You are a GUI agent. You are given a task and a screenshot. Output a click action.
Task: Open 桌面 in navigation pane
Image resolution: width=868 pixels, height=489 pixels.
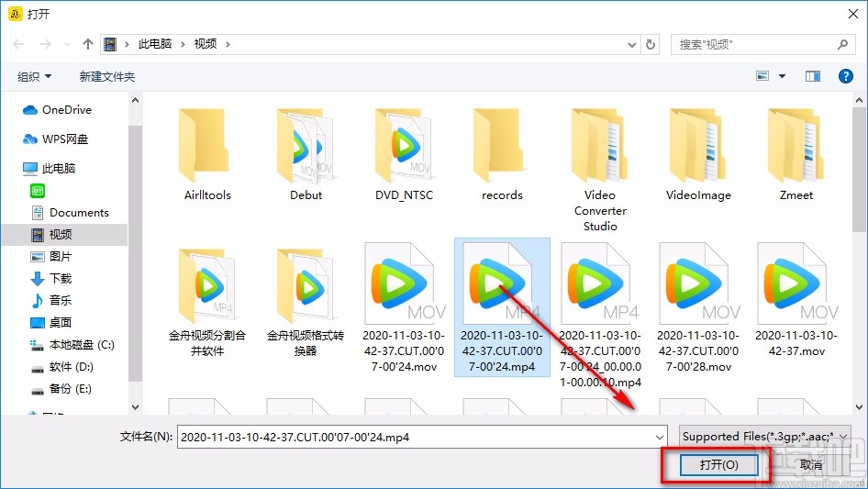(x=51, y=322)
